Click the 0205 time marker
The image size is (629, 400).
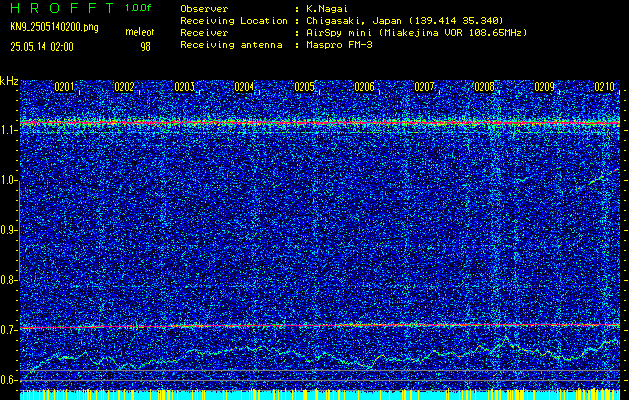(304, 87)
